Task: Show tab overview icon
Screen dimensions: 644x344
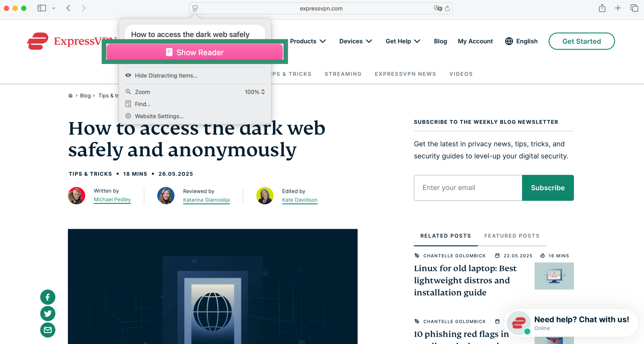Action: [634, 8]
